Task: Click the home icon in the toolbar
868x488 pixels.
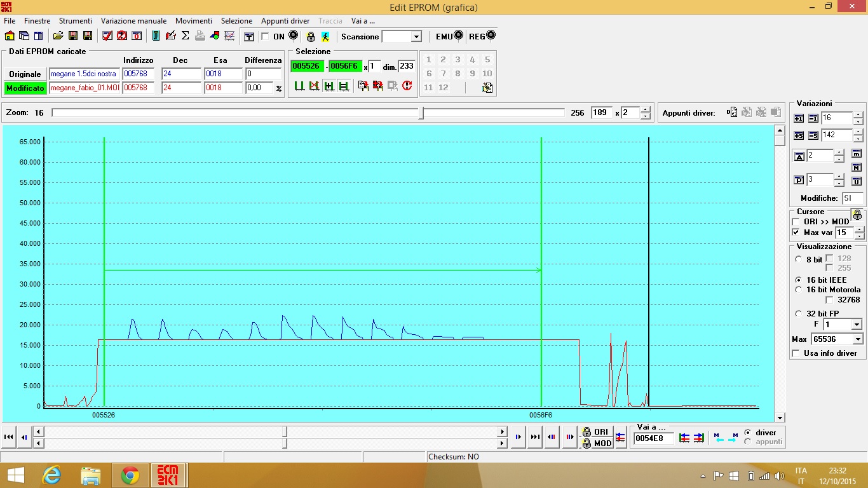Action: click(10, 36)
